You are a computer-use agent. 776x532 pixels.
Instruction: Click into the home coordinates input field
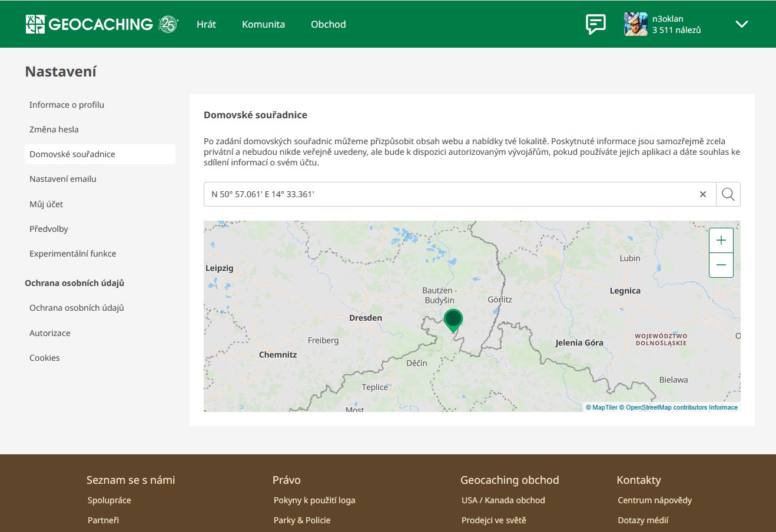pyautogui.click(x=447, y=194)
